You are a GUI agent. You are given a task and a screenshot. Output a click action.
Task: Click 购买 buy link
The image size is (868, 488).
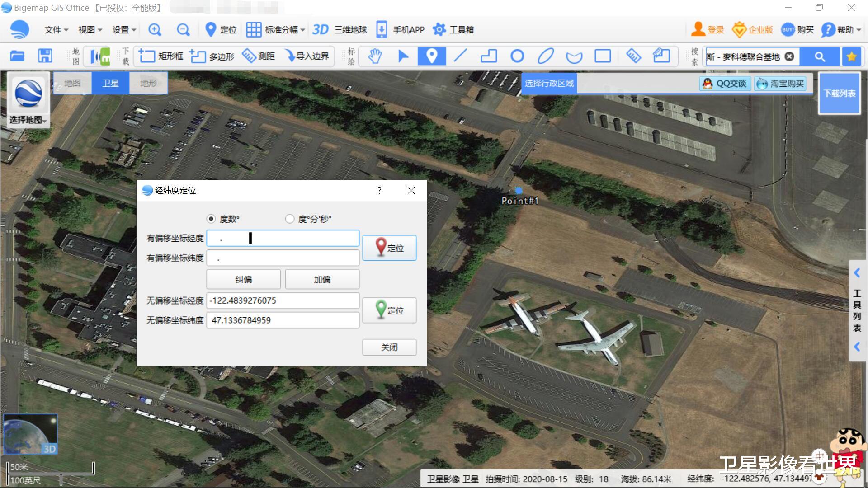(797, 30)
